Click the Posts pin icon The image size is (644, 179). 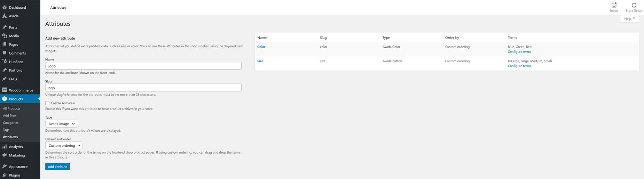[x=5, y=27]
